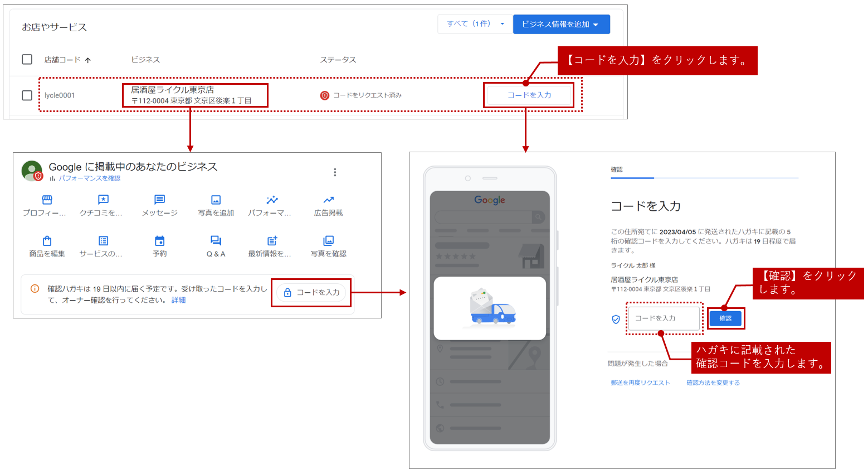Click the 予約 calendar icon

(x=159, y=241)
